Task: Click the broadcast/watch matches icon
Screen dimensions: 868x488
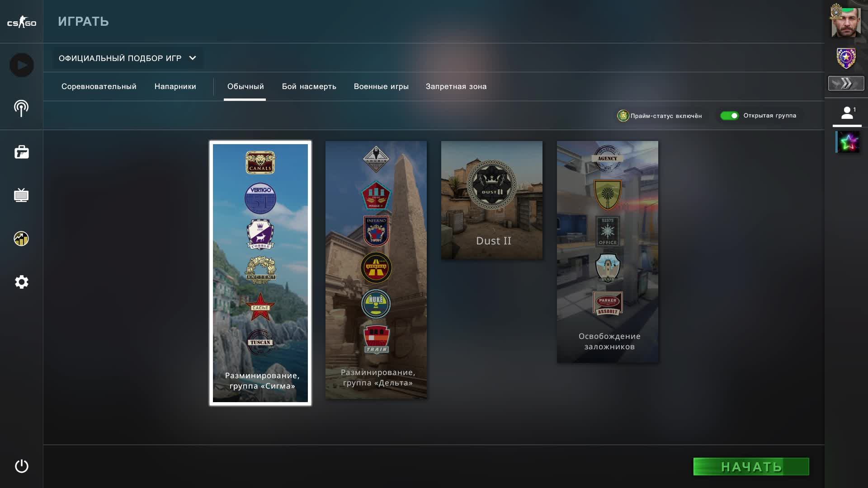Action: [21, 108]
